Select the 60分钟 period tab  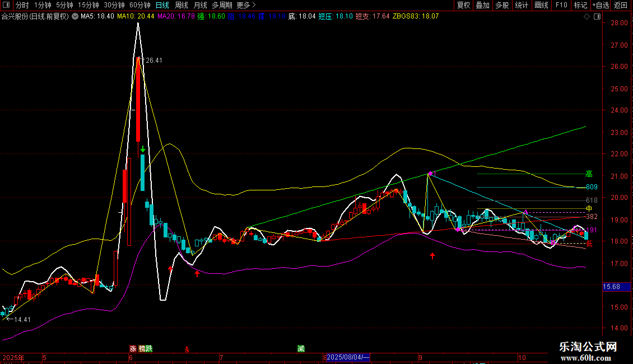pyautogui.click(x=140, y=6)
